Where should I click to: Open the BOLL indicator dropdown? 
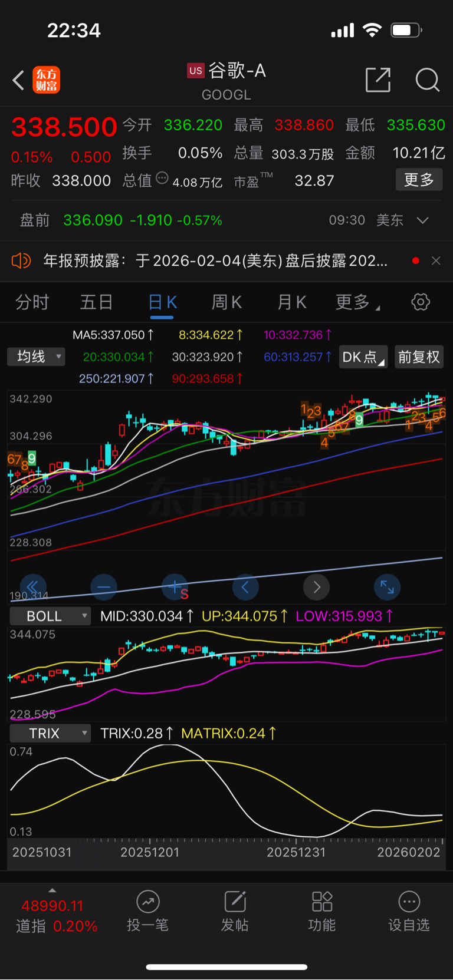coord(51,616)
